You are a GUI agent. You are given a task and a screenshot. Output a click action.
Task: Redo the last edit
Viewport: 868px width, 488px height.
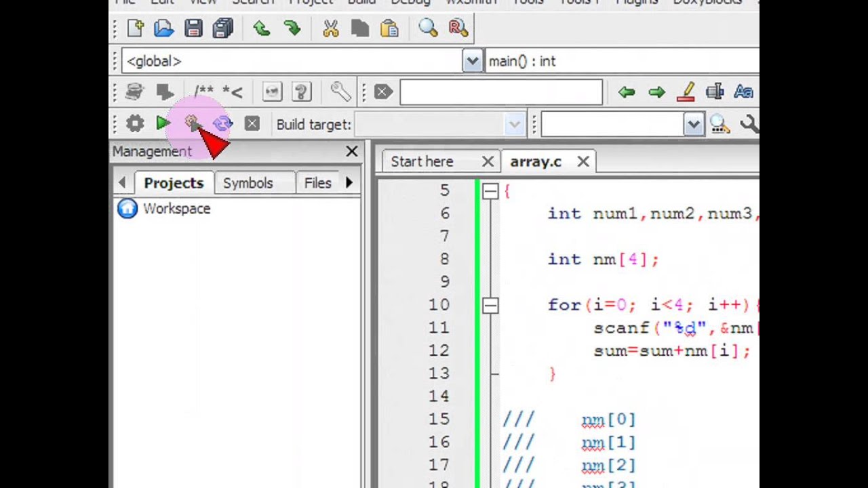[x=292, y=28]
